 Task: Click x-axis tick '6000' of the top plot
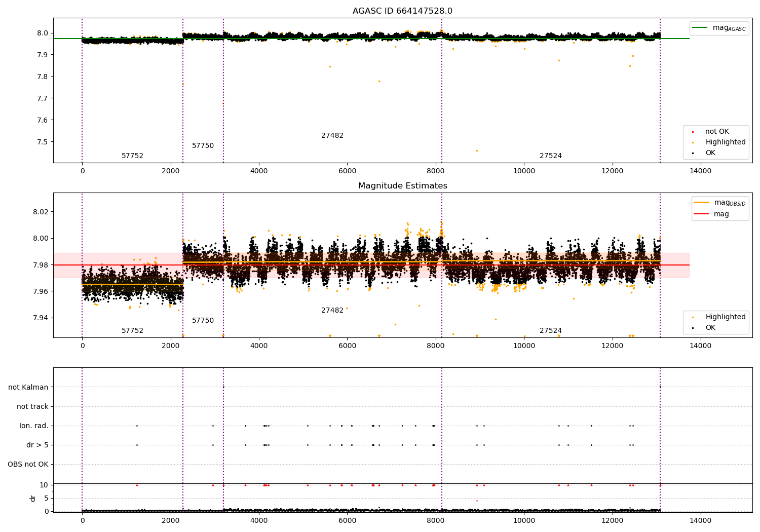(x=347, y=171)
